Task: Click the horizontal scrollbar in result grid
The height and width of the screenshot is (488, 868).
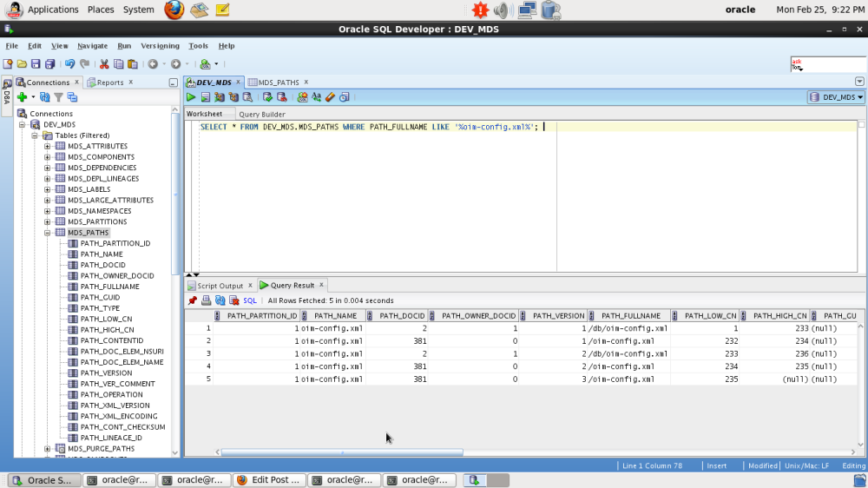Action: coord(342,452)
